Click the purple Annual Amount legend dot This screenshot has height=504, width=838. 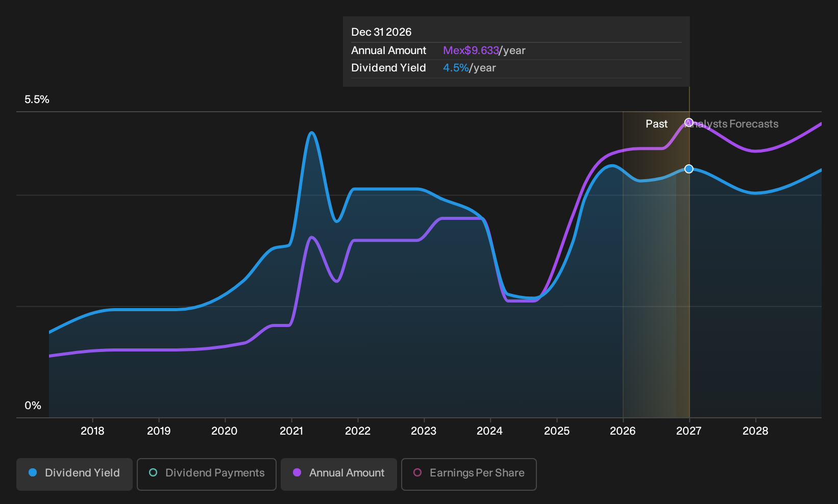click(297, 473)
